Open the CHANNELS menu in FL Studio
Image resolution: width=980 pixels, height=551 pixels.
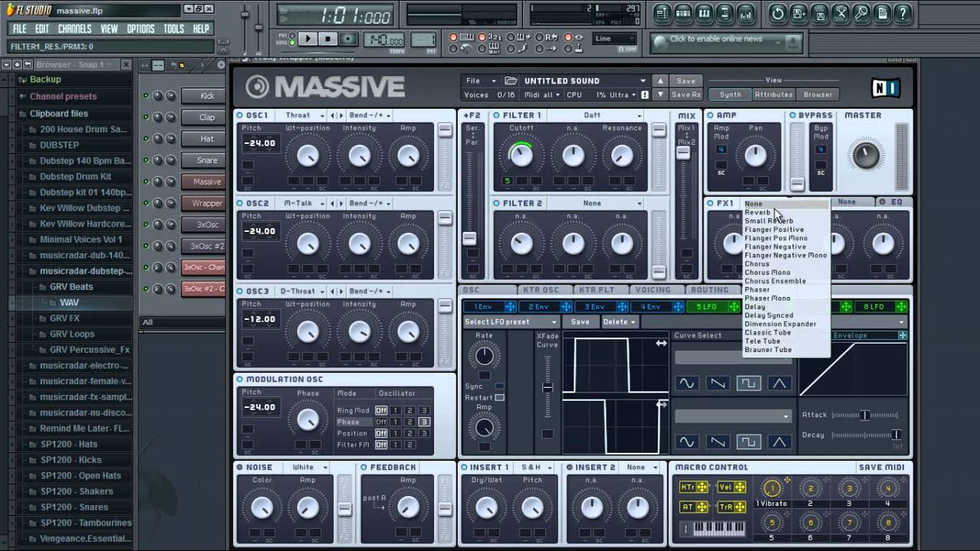click(74, 29)
